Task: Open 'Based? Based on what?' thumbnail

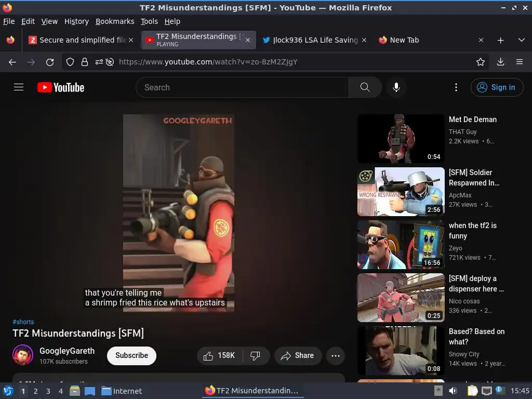Action: pyautogui.click(x=401, y=351)
